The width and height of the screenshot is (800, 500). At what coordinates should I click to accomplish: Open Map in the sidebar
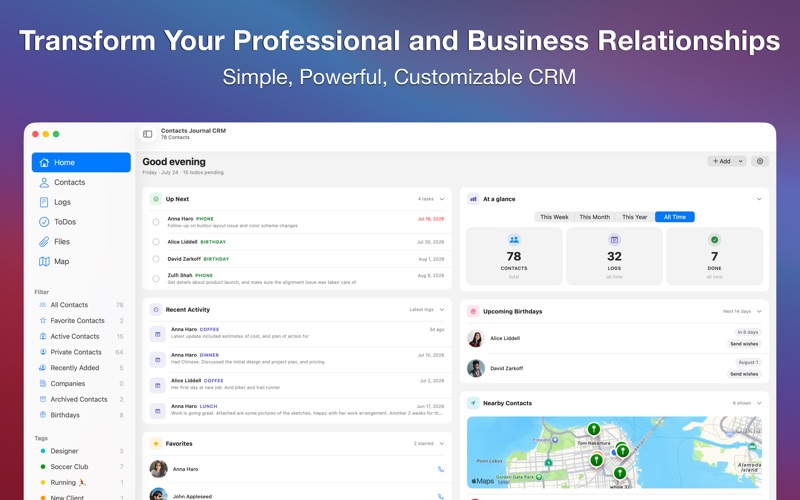point(81,261)
